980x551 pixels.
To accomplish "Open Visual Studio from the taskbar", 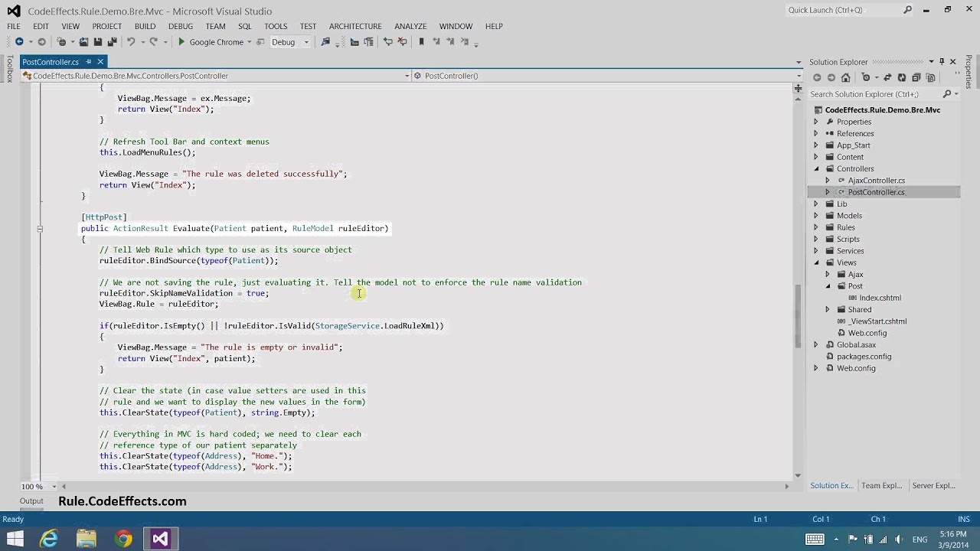I will (x=160, y=539).
